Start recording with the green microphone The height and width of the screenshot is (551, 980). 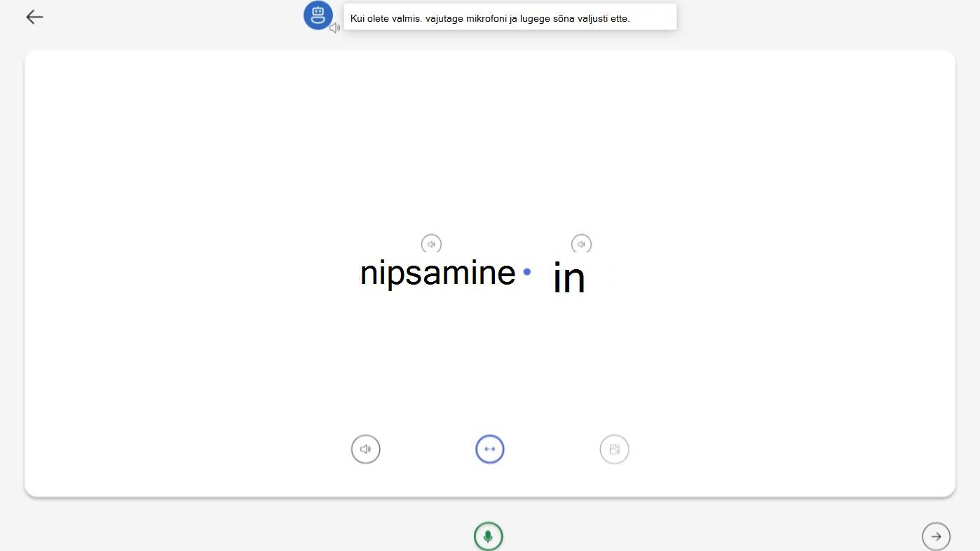tap(489, 537)
